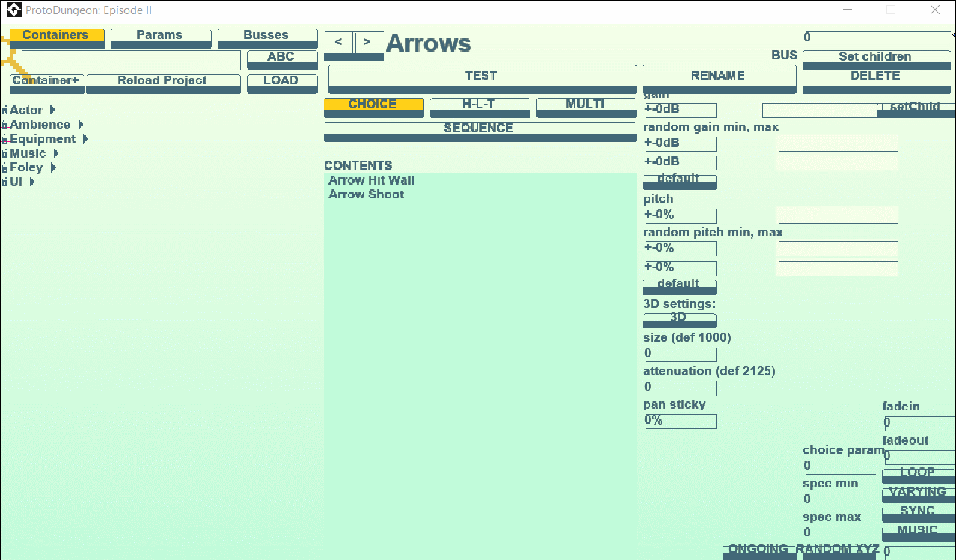
Task: Click the ProtoDungeon app icon in title bar
Action: (x=13, y=10)
